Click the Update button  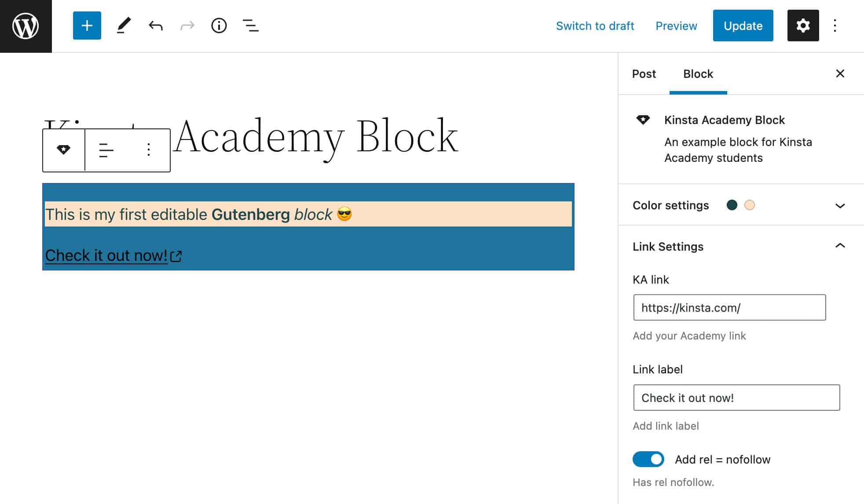click(743, 25)
